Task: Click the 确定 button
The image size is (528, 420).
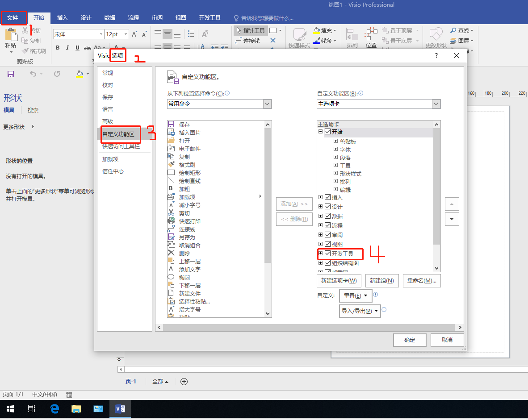Action: (410, 340)
